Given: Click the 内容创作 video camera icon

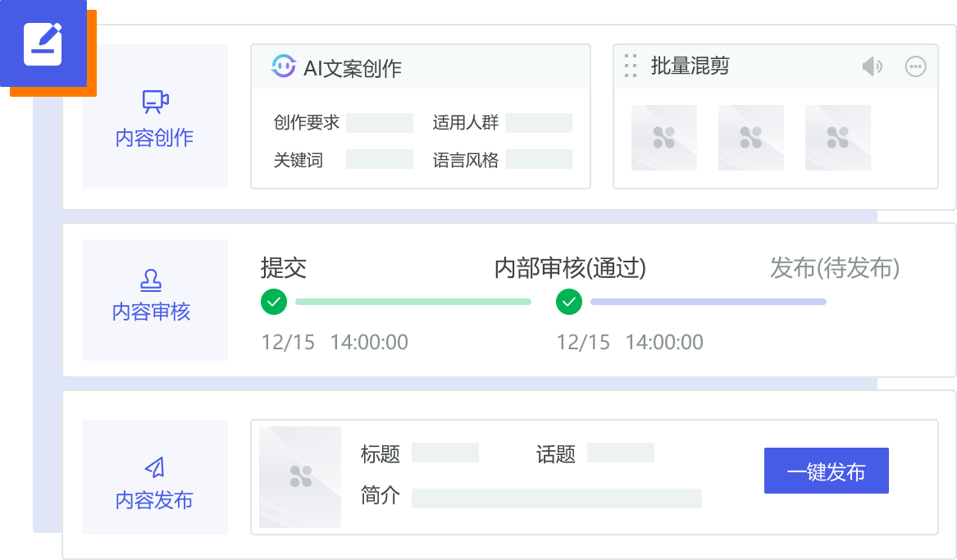Looking at the screenshot, I should tap(155, 101).
